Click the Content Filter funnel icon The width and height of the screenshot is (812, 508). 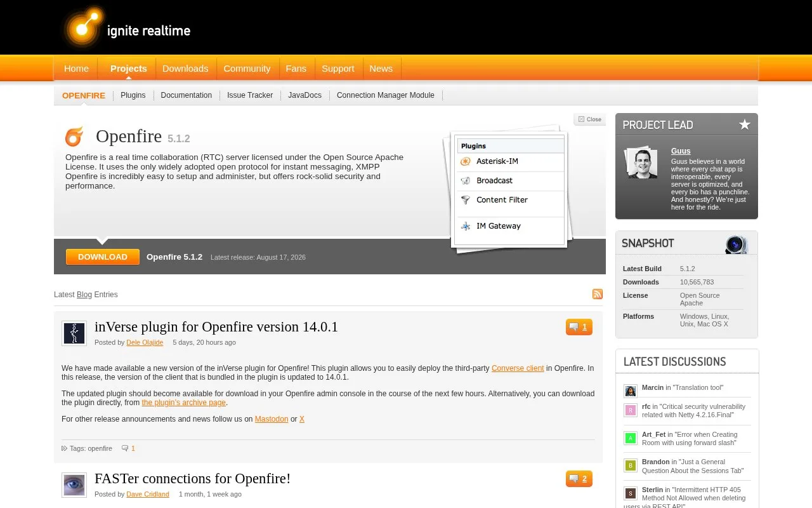466,200
